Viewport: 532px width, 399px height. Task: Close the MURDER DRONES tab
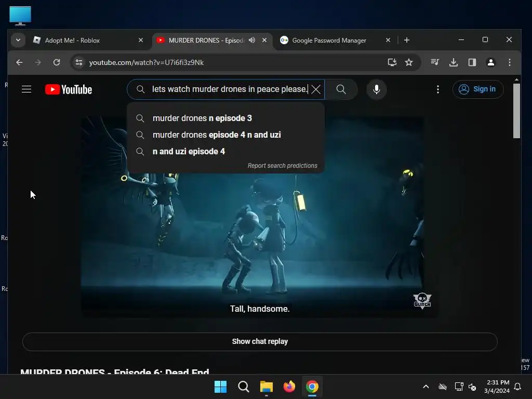(264, 40)
